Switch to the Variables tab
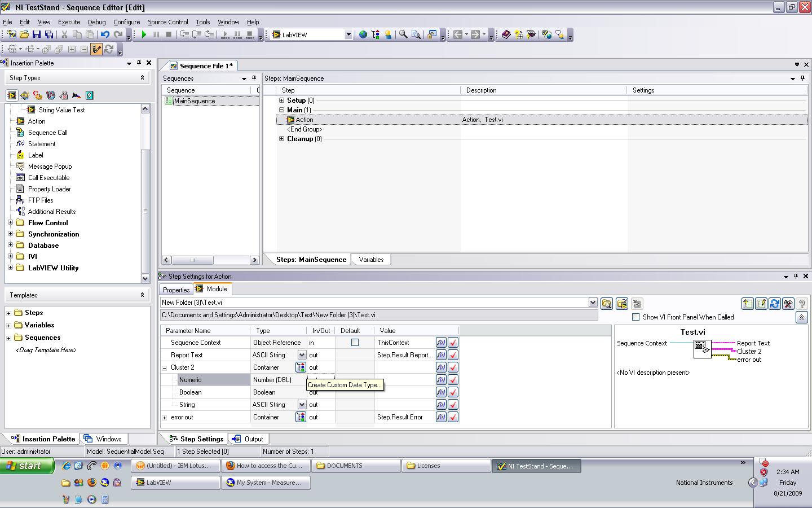The width and height of the screenshot is (812, 508). tap(370, 259)
